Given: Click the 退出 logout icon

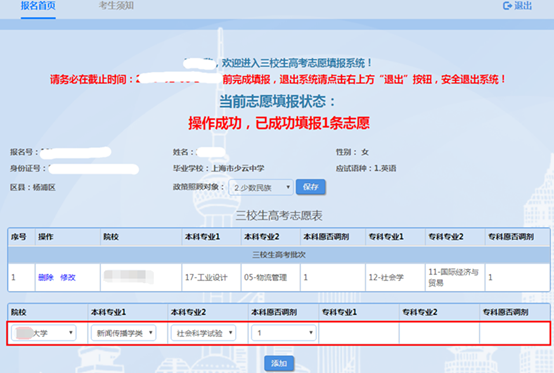Looking at the screenshot, I should click(507, 6).
